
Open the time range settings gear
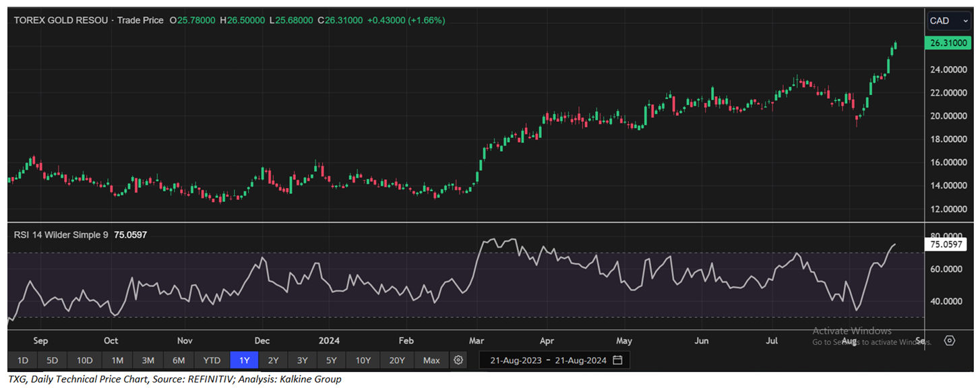coord(458,360)
